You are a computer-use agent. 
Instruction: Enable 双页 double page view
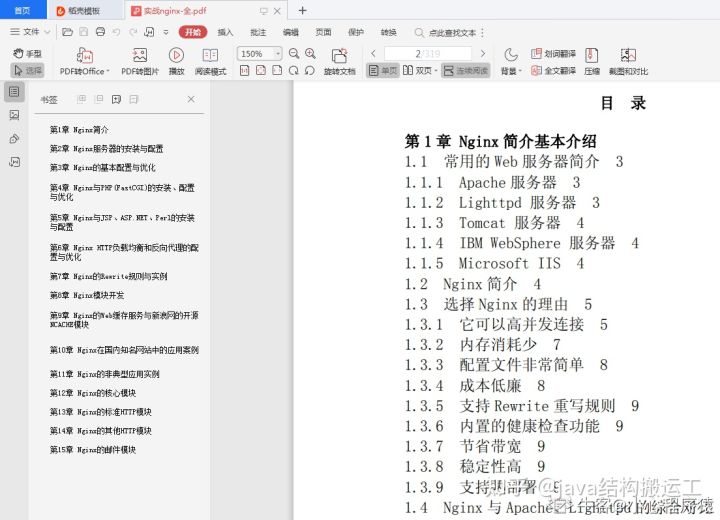[417, 70]
